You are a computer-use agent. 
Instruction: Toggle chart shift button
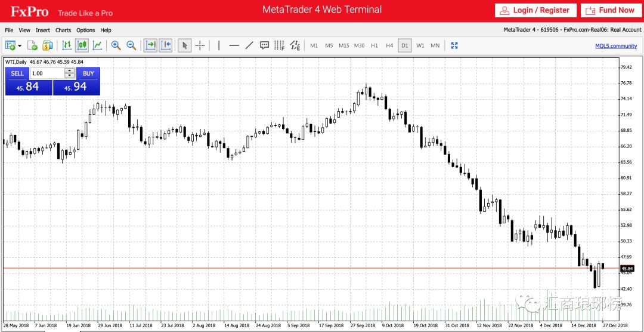166,45
